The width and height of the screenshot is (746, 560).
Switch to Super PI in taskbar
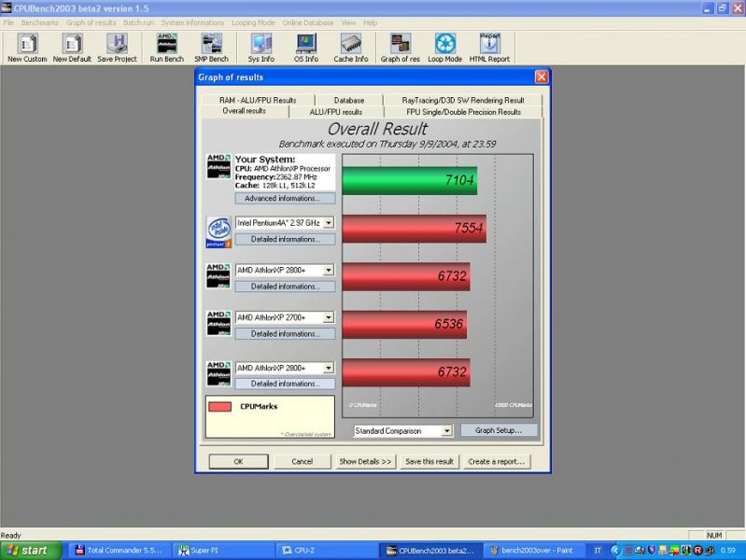coord(222,551)
